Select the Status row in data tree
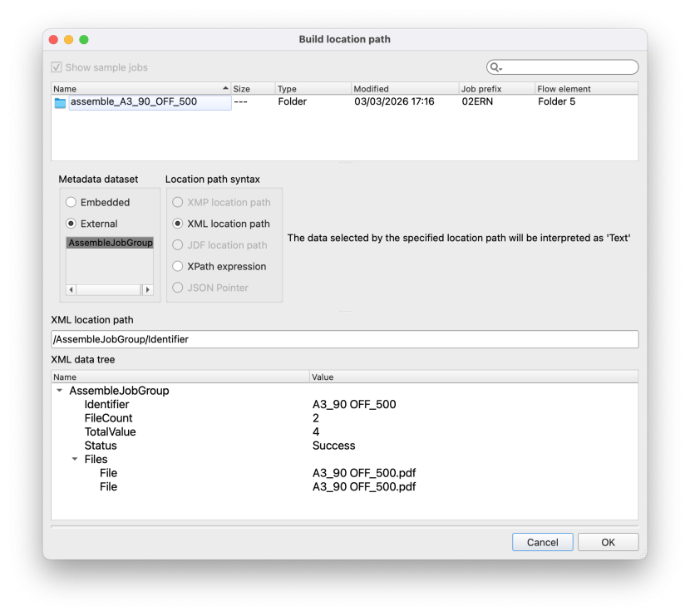 (101, 446)
